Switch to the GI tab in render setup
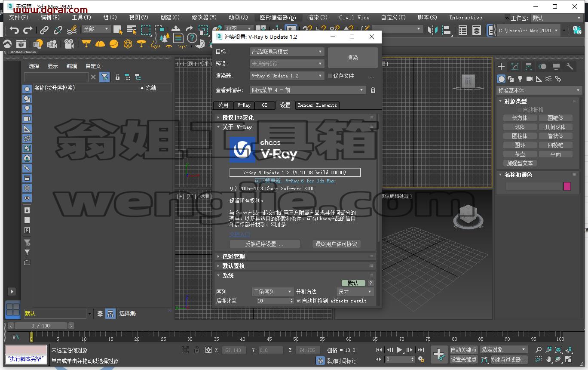 coord(264,105)
